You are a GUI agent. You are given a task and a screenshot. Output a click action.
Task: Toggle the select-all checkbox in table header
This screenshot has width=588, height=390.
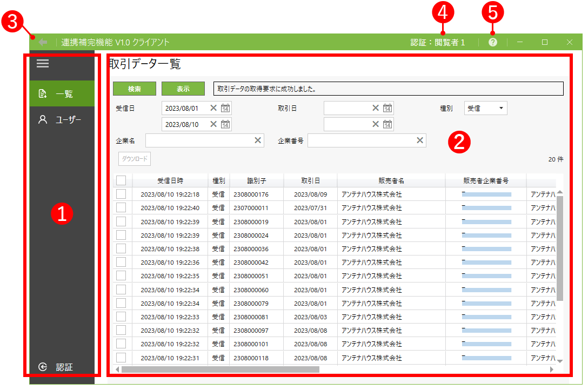[121, 180]
